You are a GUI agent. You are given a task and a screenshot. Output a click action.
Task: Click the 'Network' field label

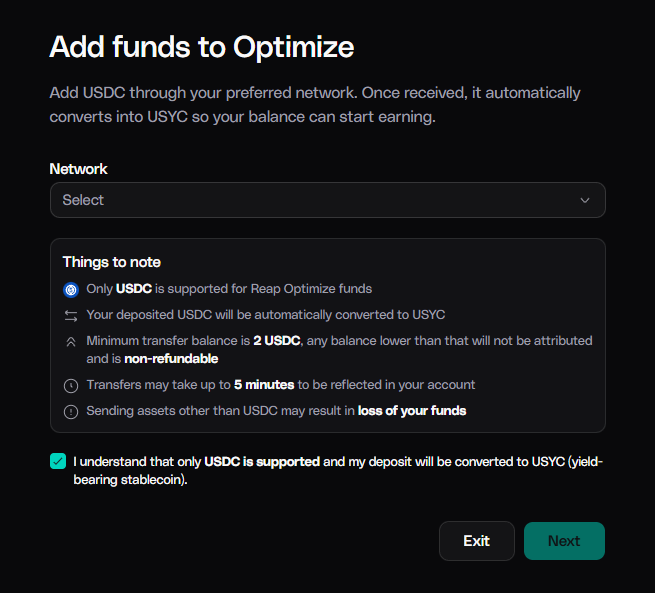tap(79, 169)
